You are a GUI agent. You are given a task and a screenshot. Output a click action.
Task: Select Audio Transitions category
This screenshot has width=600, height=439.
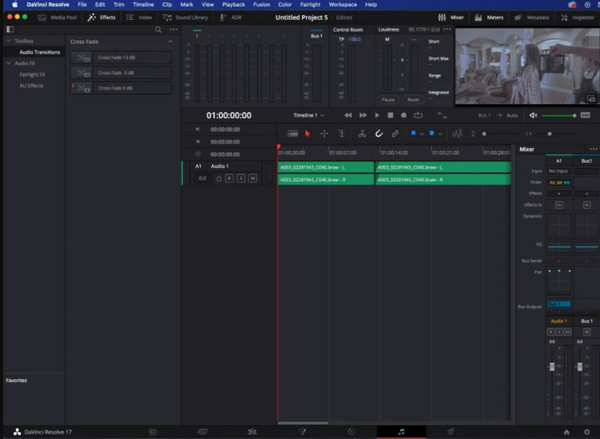[x=40, y=52]
